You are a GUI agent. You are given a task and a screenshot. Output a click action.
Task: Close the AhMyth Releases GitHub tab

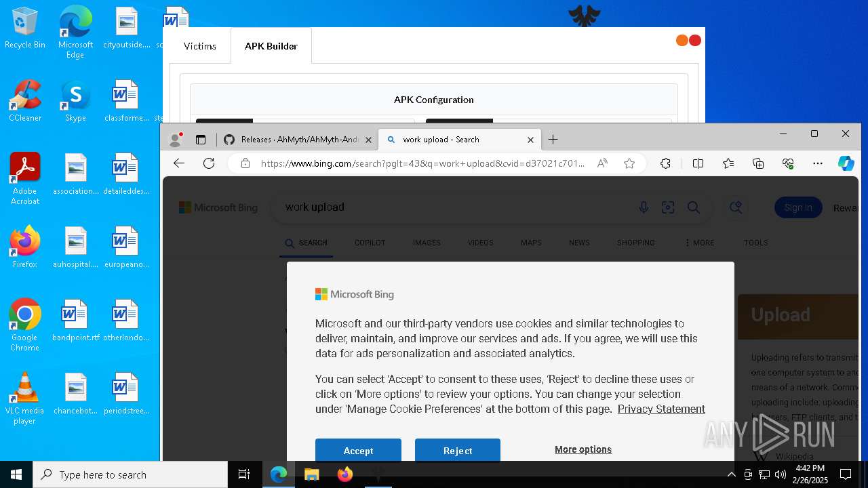369,140
